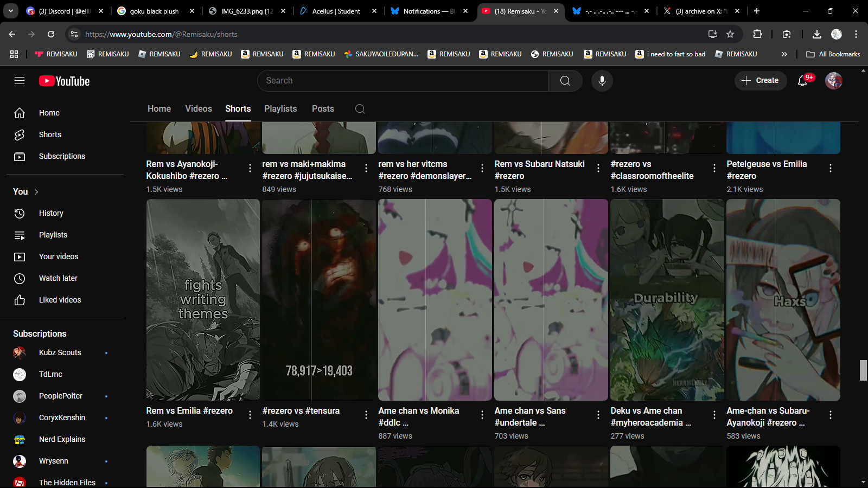Open options for Ame chan vs Sans short
868x488 pixels.
click(598, 415)
